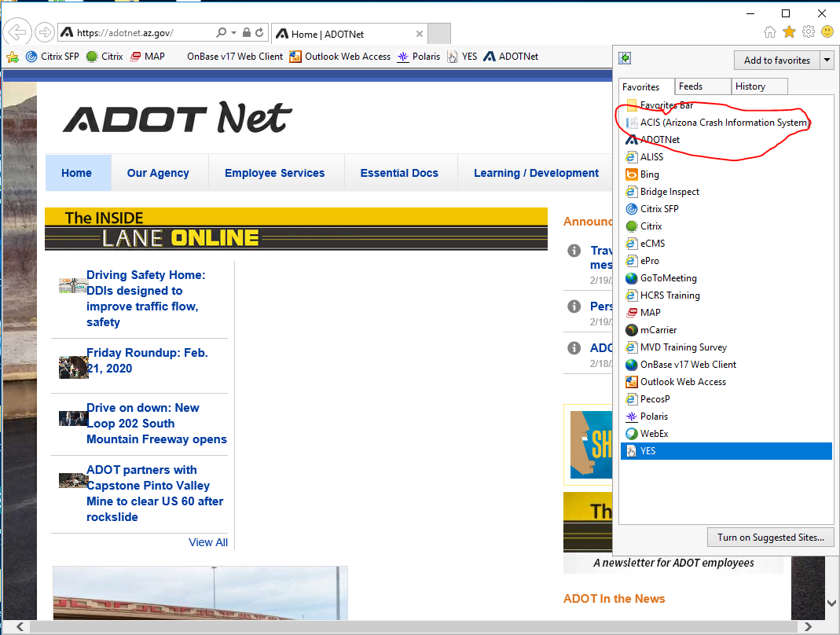Open HCRS Training favorite
Image resolution: width=840 pixels, height=635 pixels.
pos(726,295)
